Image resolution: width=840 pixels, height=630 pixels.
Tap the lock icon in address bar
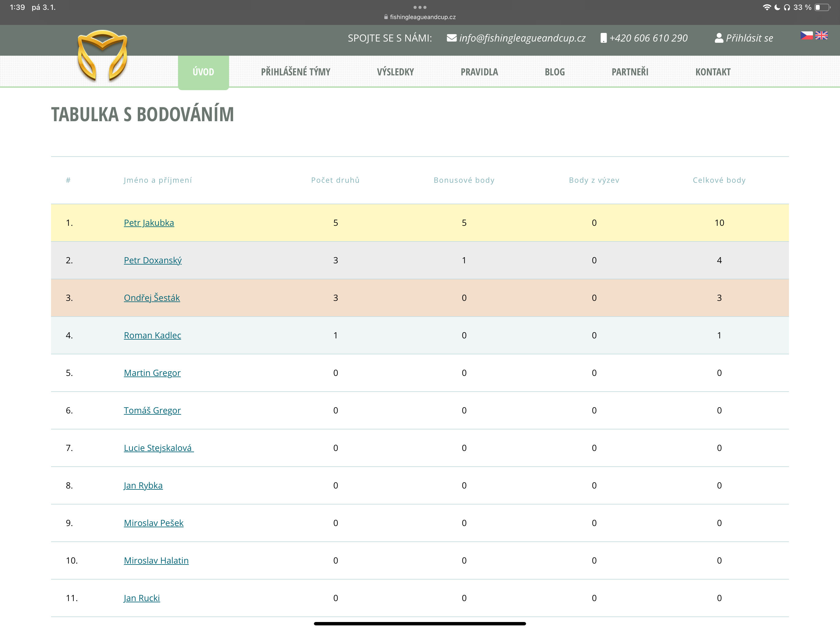[x=386, y=17]
